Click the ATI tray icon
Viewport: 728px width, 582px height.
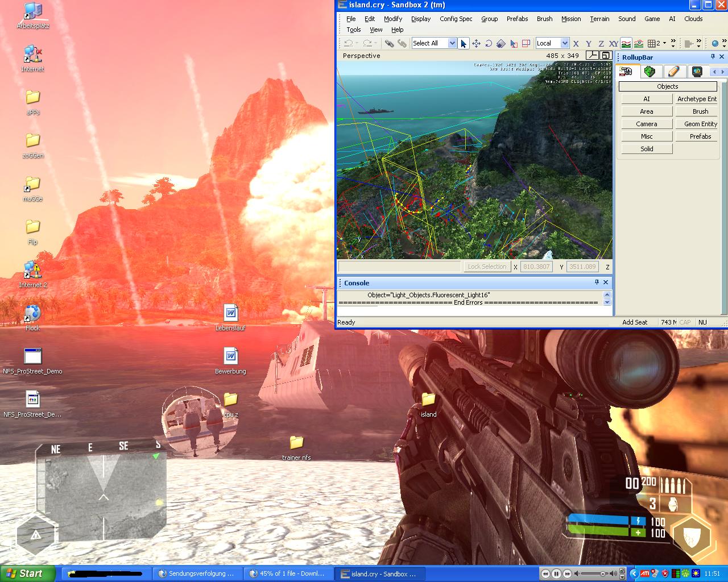coord(644,574)
